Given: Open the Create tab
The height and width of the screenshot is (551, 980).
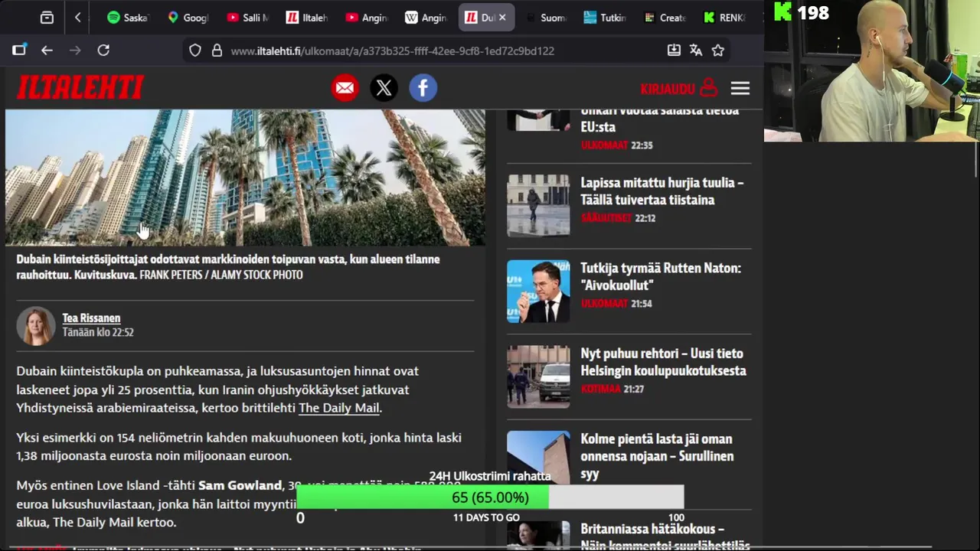Looking at the screenshot, I should click(665, 18).
